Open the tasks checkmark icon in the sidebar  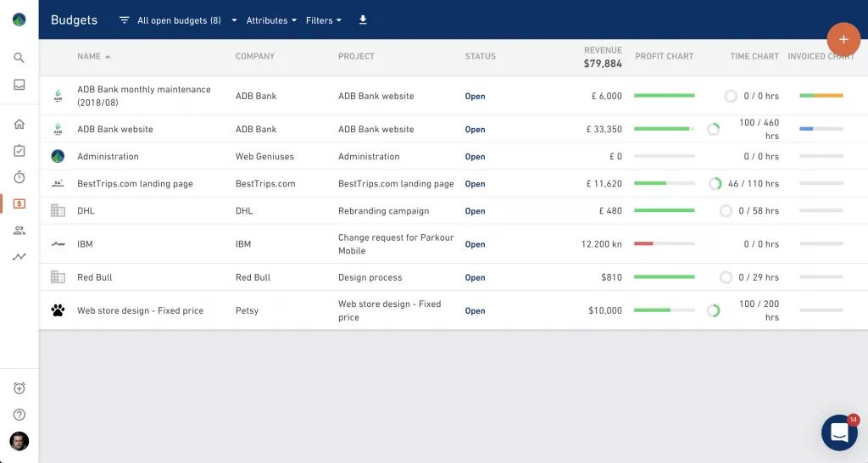[x=19, y=151]
